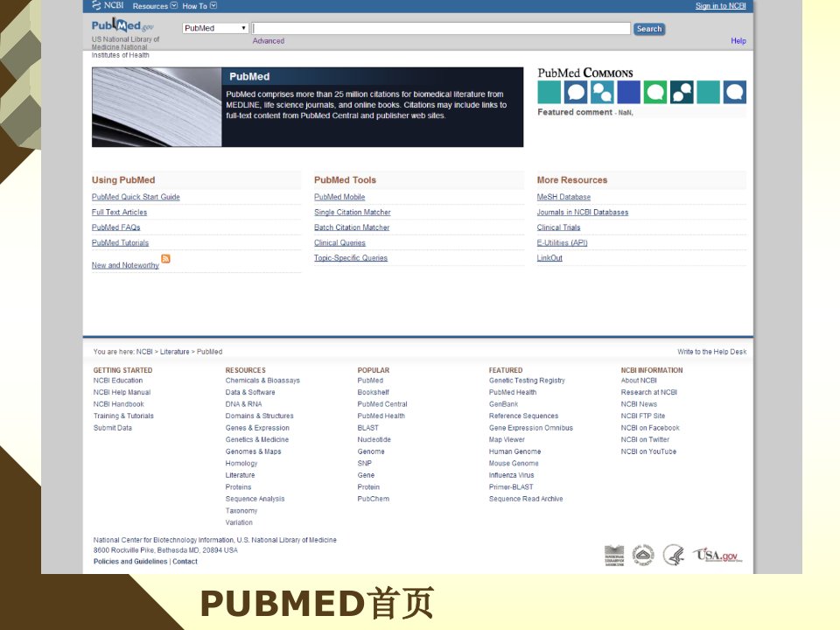Open PubMed Mobile link
840x630 pixels.
click(339, 197)
